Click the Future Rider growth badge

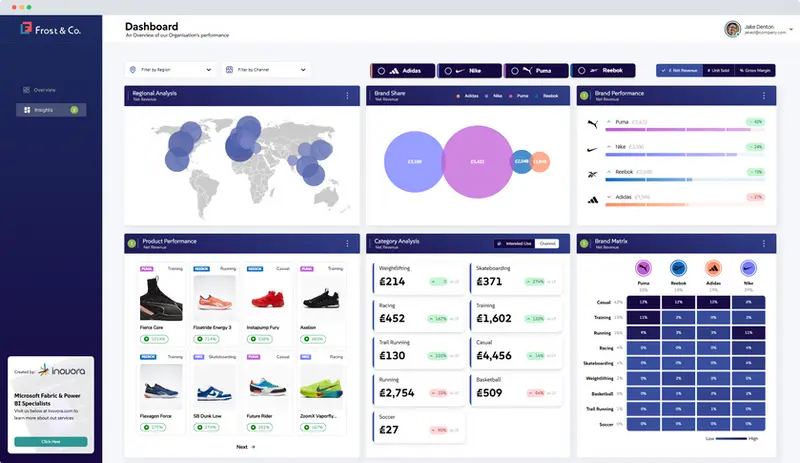pyautogui.click(x=260, y=427)
